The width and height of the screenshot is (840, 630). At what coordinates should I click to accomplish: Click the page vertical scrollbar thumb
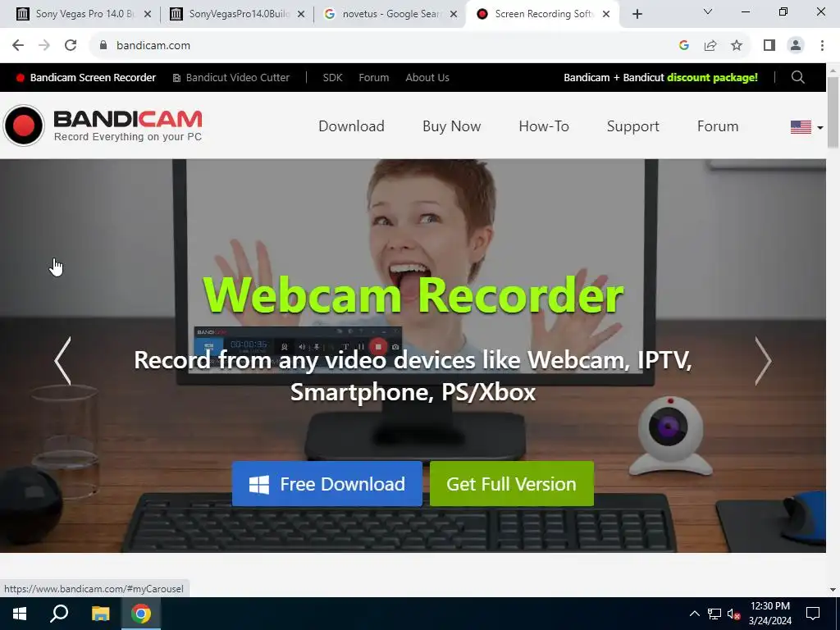pos(833,111)
